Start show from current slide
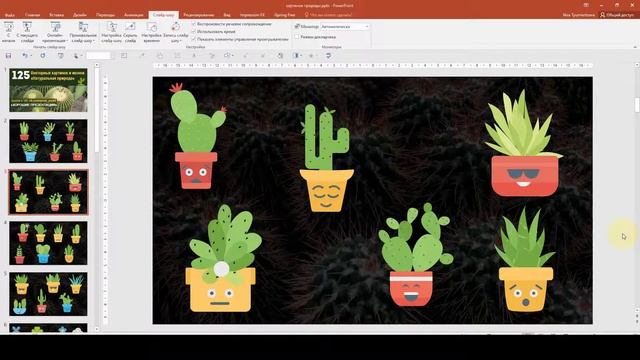Screen dimensions: 640x360 click(27, 32)
